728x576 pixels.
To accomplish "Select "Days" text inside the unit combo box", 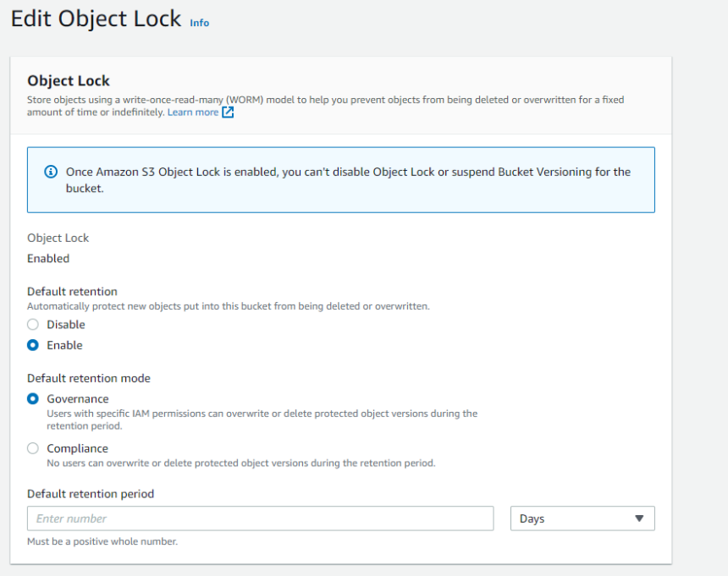I will (532, 518).
